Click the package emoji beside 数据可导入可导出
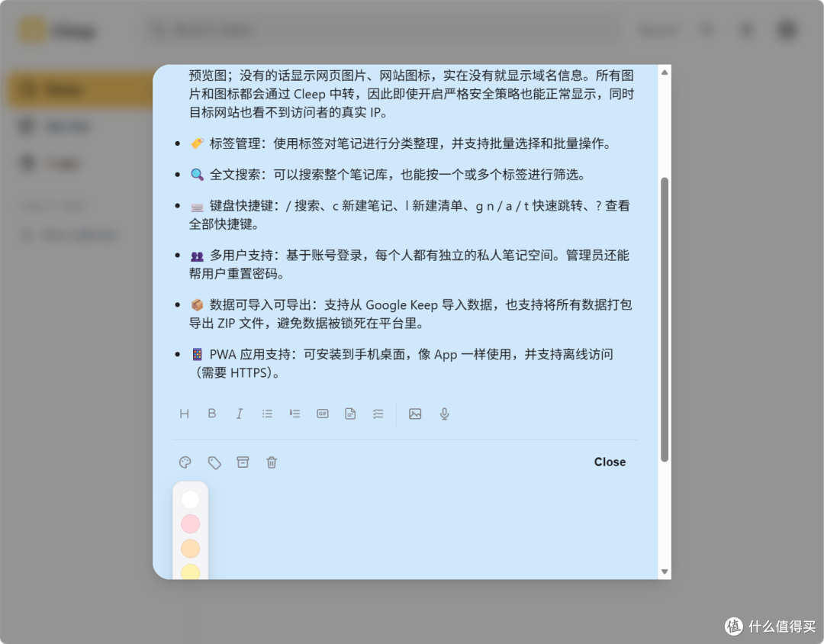This screenshot has width=824, height=644. pyautogui.click(x=197, y=305)
